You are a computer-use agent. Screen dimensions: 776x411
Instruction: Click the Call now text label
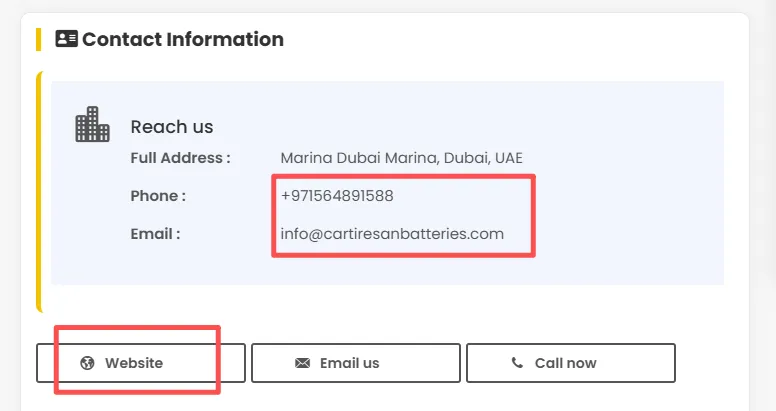(565, 363)
